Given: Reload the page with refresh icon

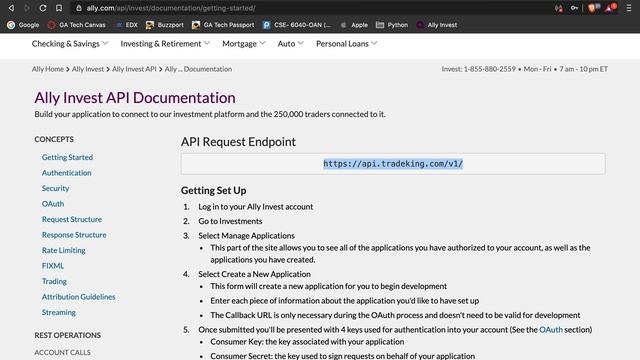Looking at the screenshot, I should pyautogui.click(x=43, y=8).
